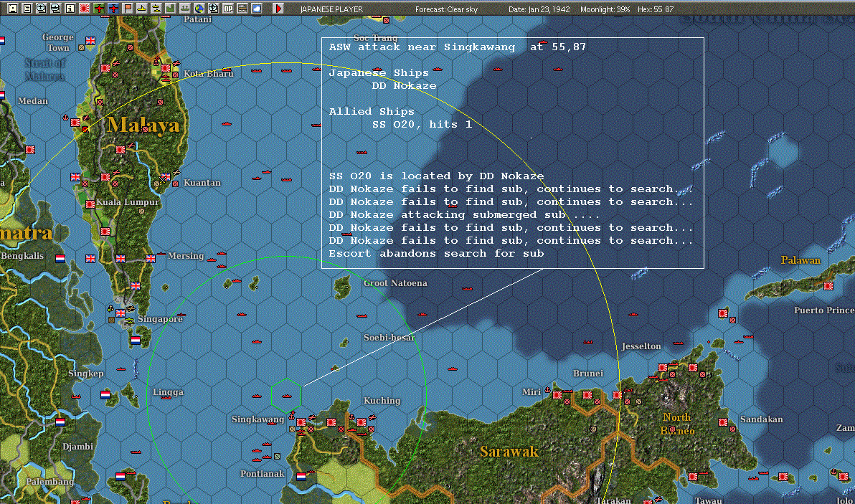Click the single yellow ship toolbar icon
Viewport: 855px width, 504px height.
[142, 8]
